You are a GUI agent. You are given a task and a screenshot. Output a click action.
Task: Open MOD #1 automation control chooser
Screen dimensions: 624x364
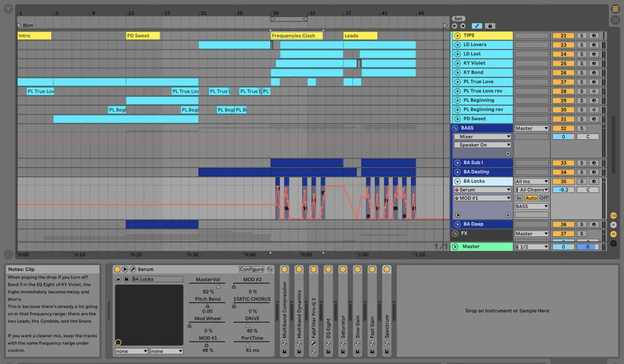pos(482,198)
